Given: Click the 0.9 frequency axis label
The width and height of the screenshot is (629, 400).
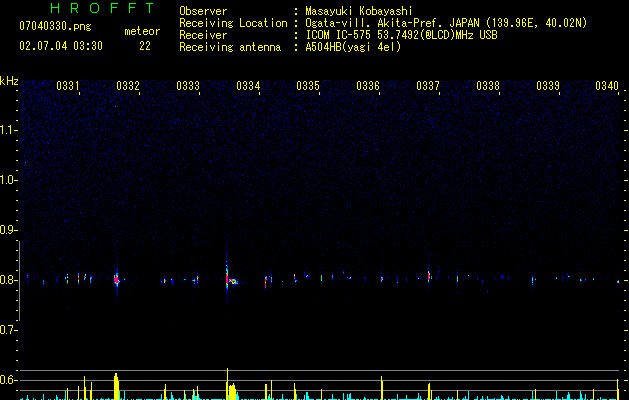Looking at the screenshot, I should pyautogui.click(x=8, y=230).
